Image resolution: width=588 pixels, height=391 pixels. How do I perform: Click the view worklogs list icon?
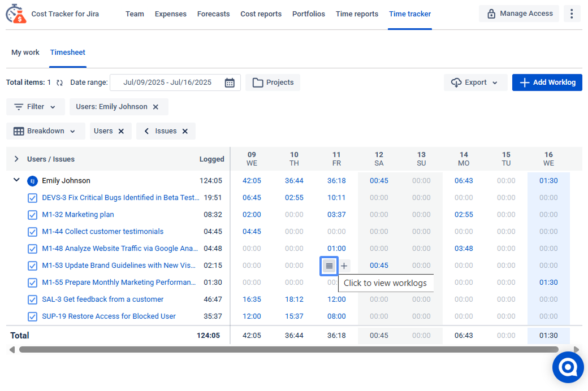coord(329,266)
